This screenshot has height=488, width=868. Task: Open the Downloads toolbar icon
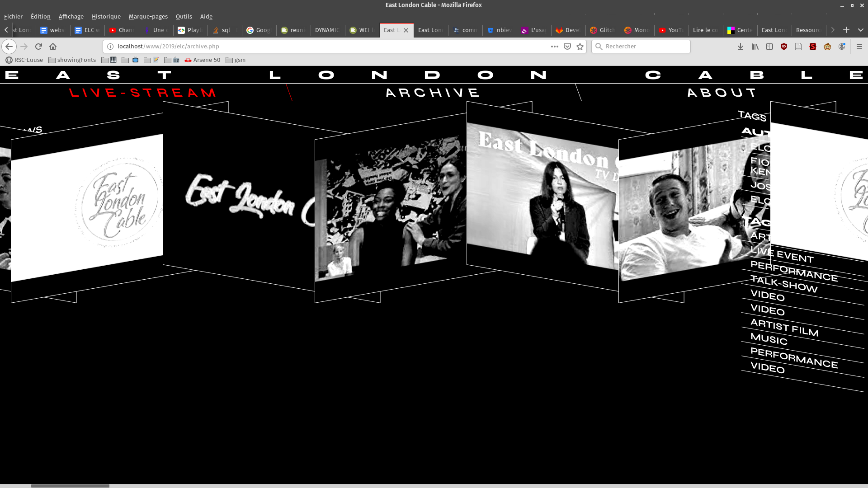(x=741, y=47)
